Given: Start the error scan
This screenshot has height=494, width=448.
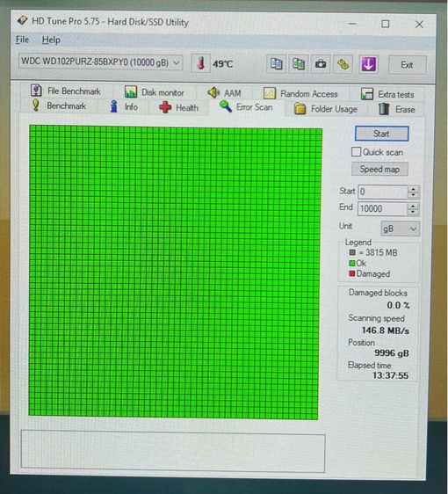Looking at the screenshot, I should pos(381,134).
